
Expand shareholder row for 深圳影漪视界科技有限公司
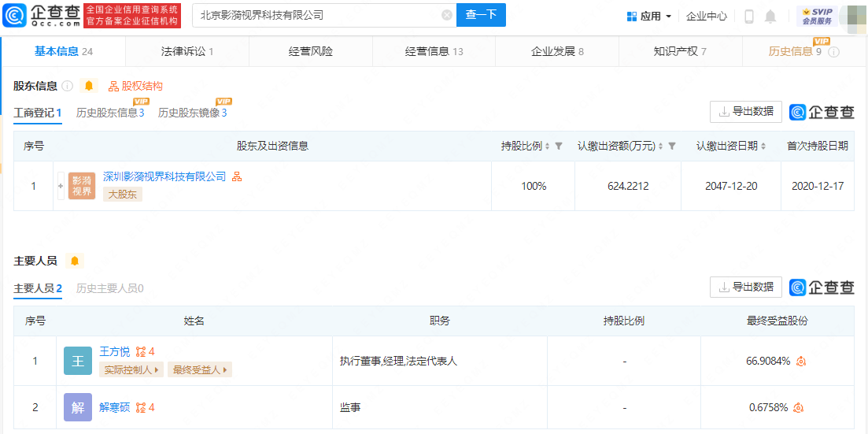61,186
